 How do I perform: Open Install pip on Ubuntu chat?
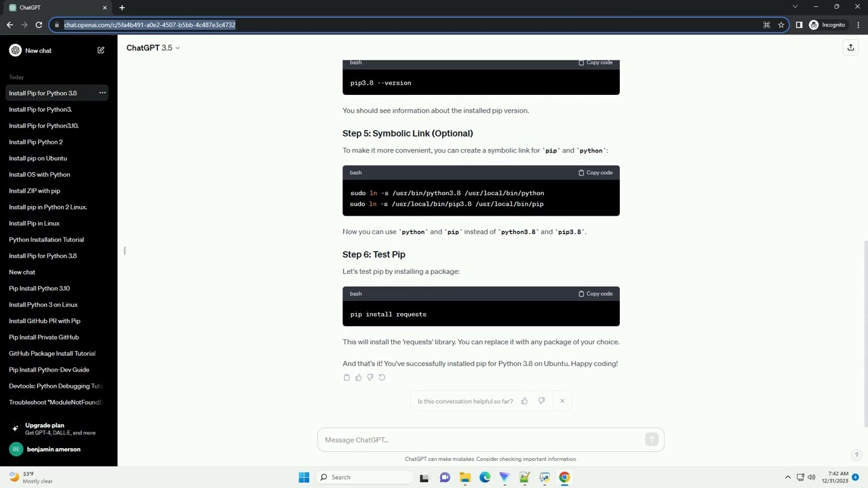[x=58, y=158]
